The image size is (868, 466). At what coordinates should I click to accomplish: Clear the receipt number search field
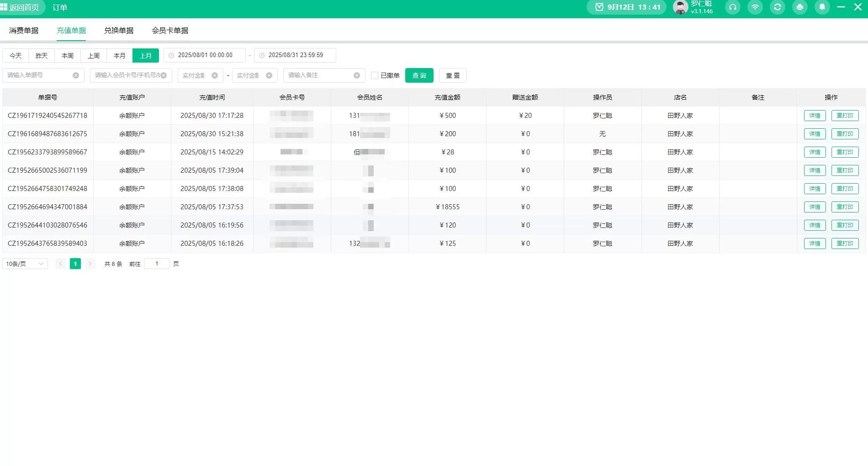point(76,75)
